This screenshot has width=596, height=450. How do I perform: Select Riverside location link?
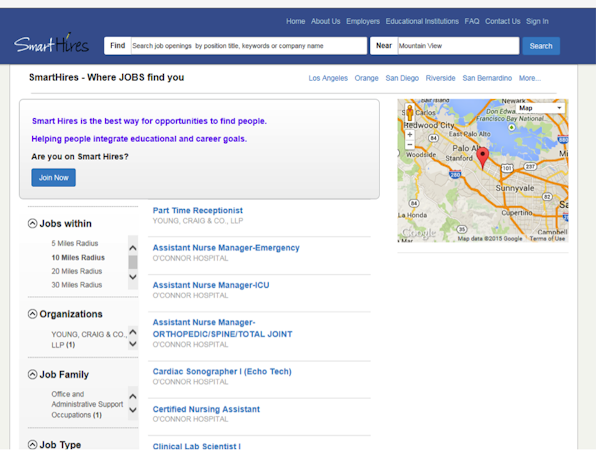pos(440,78)
